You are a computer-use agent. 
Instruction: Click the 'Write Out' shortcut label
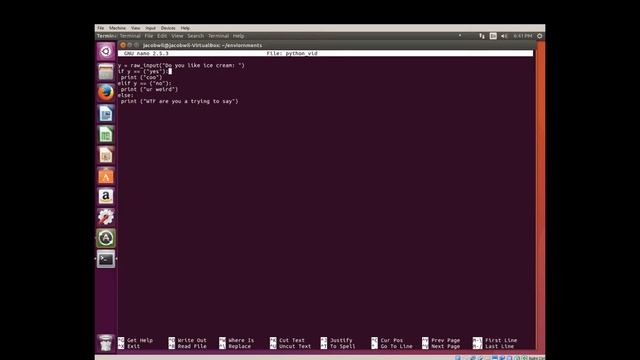point(192,340)
